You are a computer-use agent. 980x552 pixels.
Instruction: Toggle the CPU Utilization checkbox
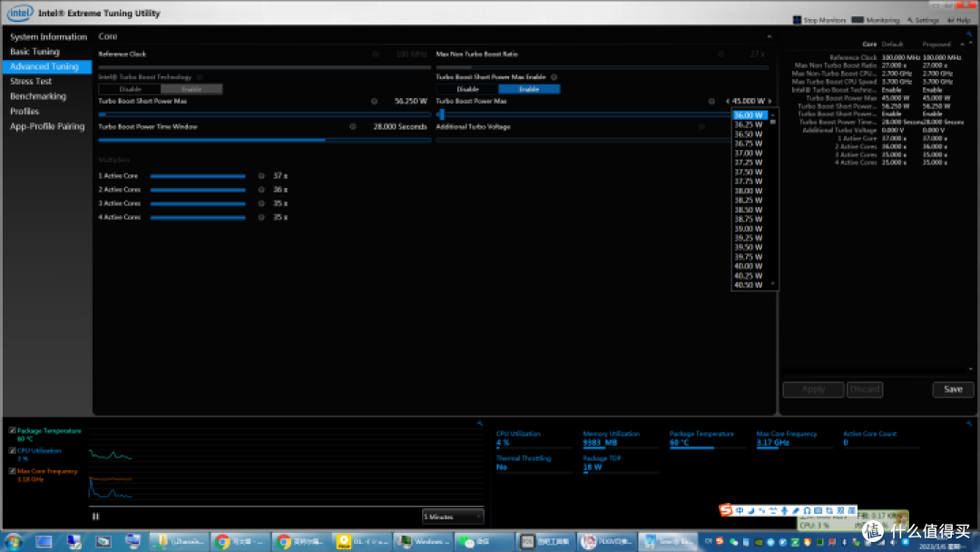[13, 450]
